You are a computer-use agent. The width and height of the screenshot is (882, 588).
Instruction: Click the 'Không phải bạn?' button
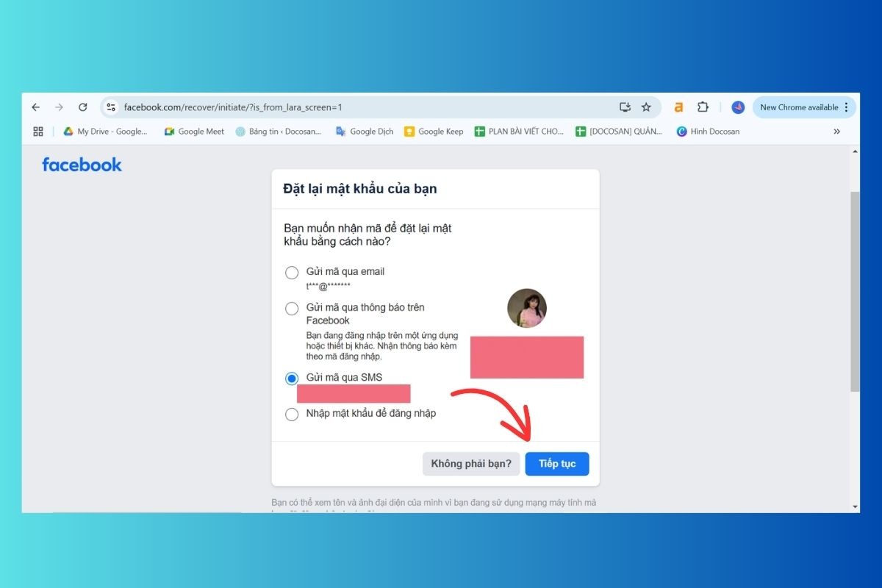tap(471, 464)
